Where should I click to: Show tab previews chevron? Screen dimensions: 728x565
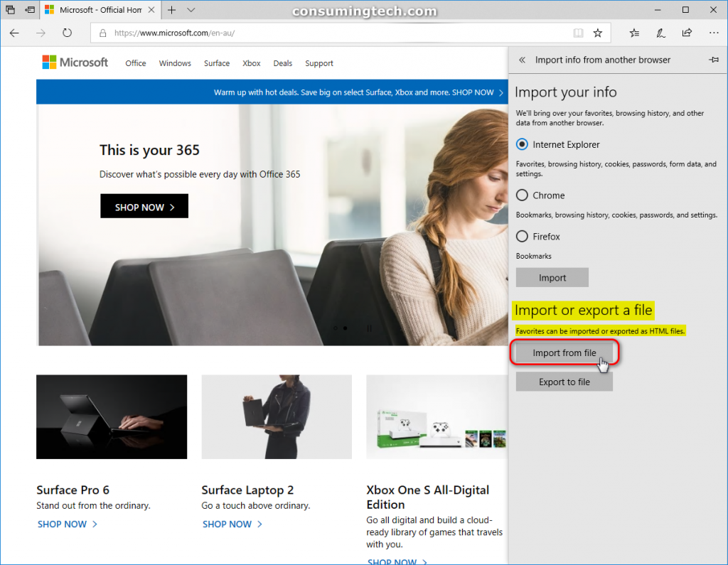pyautogui.click(x=191, y=10)
